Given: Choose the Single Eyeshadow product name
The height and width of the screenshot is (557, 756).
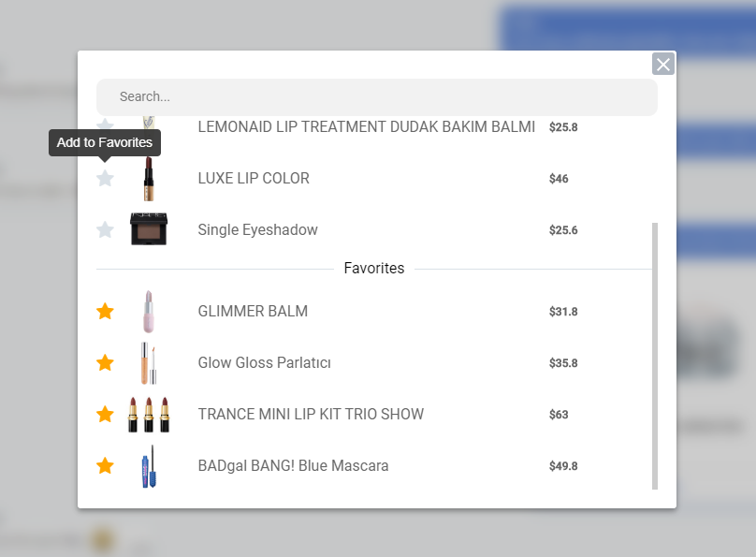Looking at the screenshot, I should point(257,230).
